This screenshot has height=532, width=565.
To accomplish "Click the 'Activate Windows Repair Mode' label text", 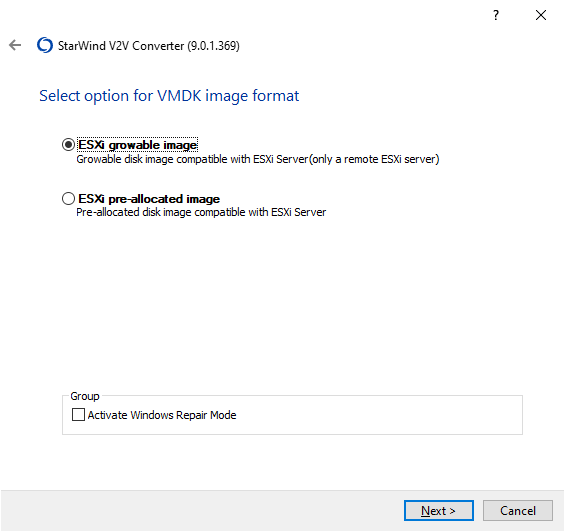I will tap(162, 415).
